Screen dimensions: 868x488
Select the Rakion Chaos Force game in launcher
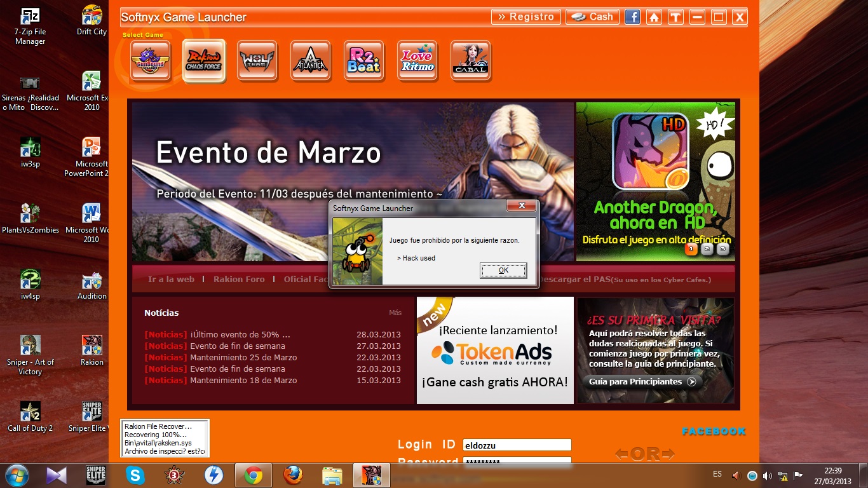click(204, 60)
